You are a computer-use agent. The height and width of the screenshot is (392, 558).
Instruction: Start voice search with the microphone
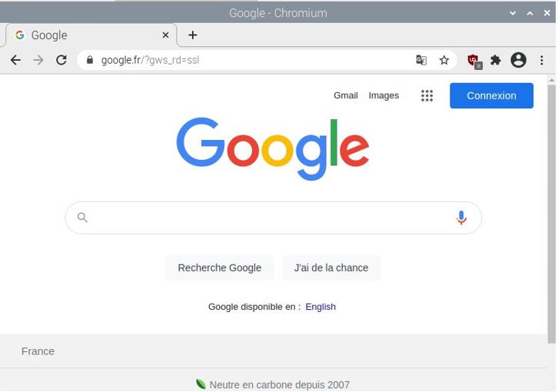click(461, 218)
